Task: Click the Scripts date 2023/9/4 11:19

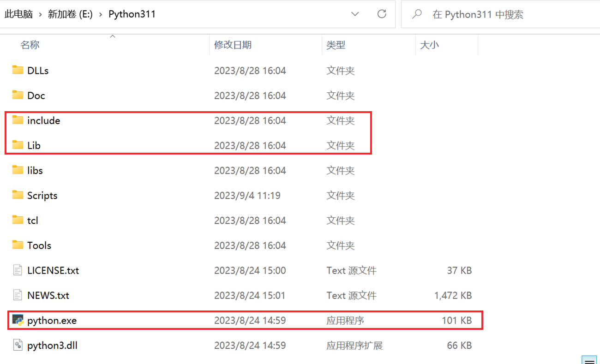Action: (x=247, y=195)
